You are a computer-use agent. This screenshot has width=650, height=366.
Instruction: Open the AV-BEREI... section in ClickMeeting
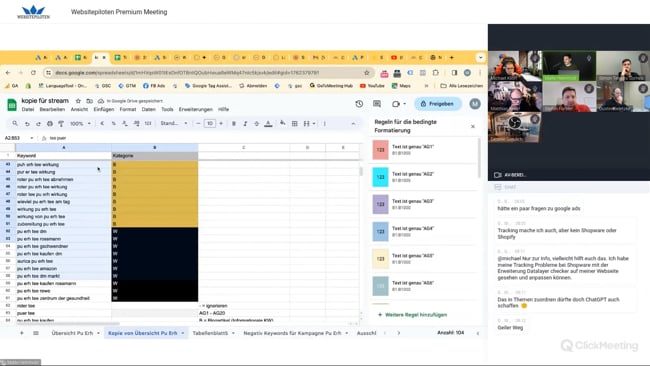[510, 175]
